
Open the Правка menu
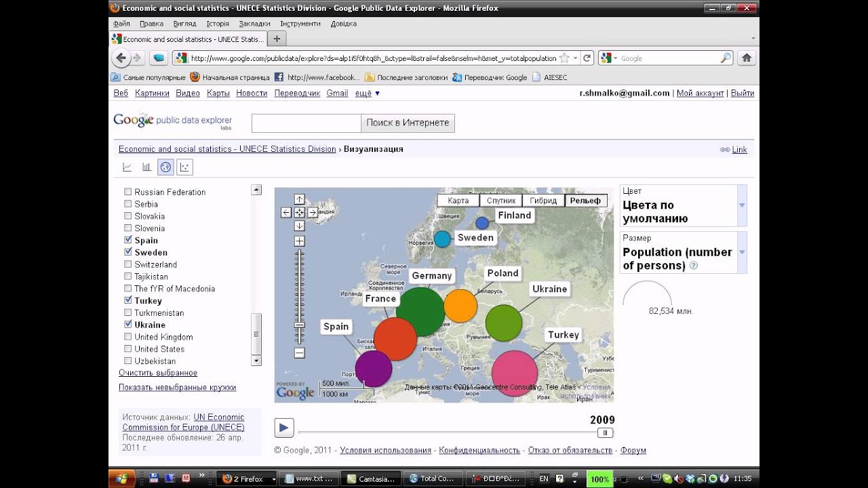click(x=152, y=24)
